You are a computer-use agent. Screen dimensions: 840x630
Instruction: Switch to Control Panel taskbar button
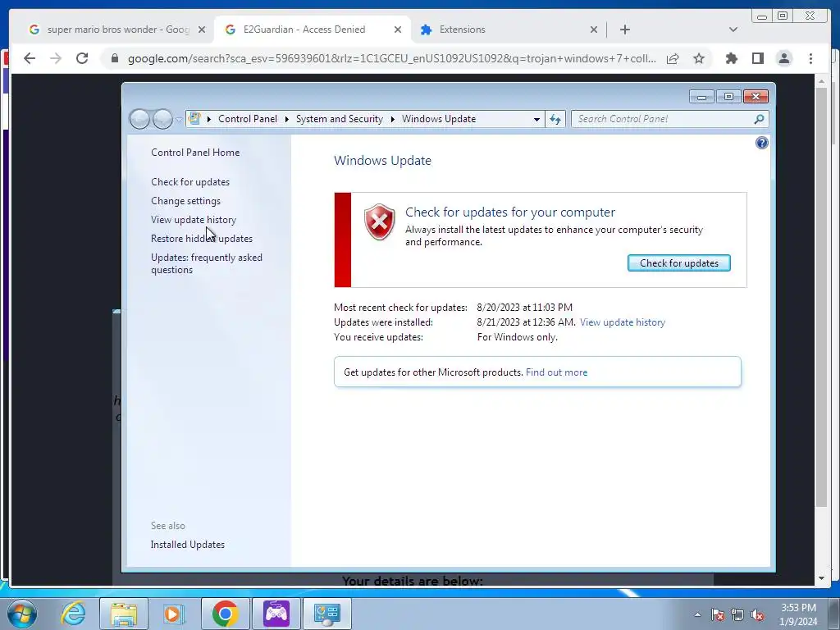pyautogui.click(x=326, y=614)
